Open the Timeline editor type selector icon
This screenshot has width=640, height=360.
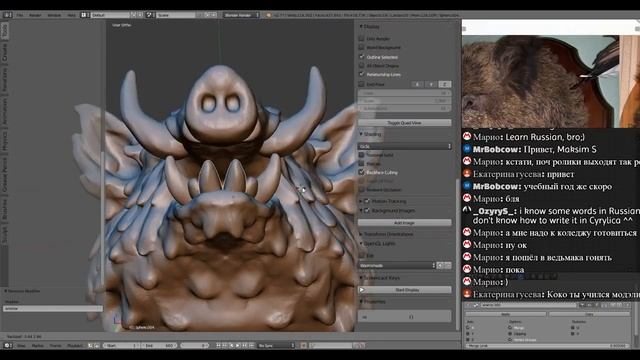tap(7, 345)
